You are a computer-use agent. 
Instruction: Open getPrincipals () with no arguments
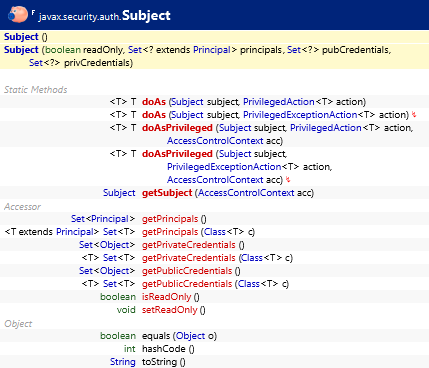[x=170, y=219]
